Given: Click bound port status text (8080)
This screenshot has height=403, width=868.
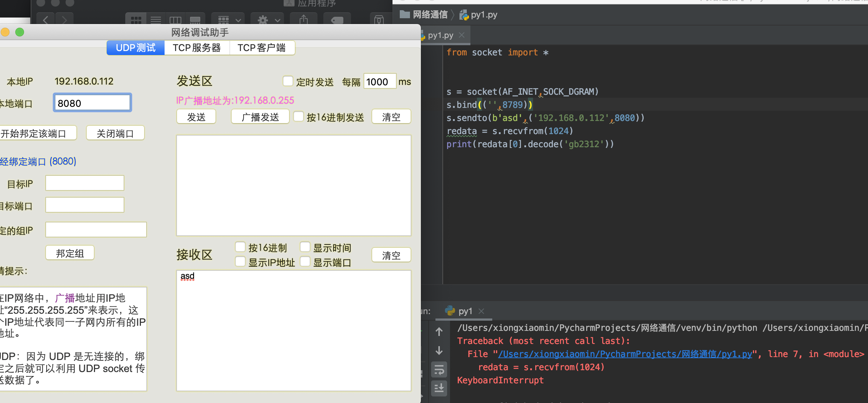Looking at the screenshot, I should (38, 161).
